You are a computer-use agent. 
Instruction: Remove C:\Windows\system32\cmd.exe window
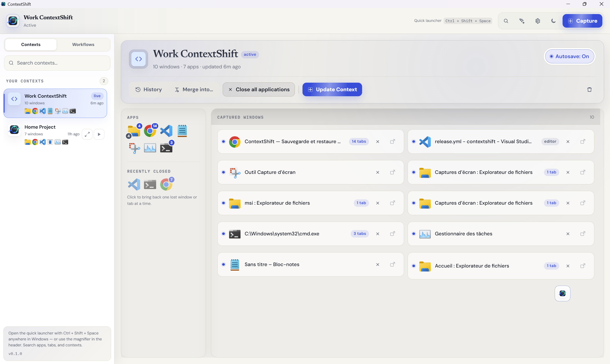pos(378,234)
